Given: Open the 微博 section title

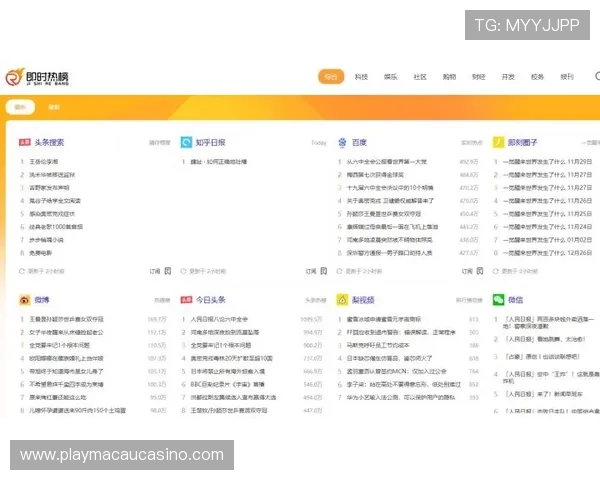Looking at the screenshot, I should click(x=42, y=300).
